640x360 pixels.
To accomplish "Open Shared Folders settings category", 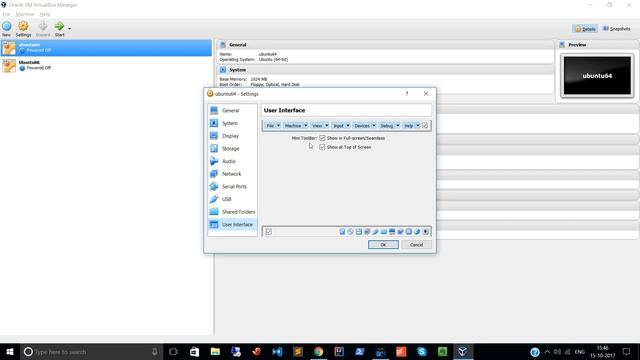I will (x=233, y=212).
